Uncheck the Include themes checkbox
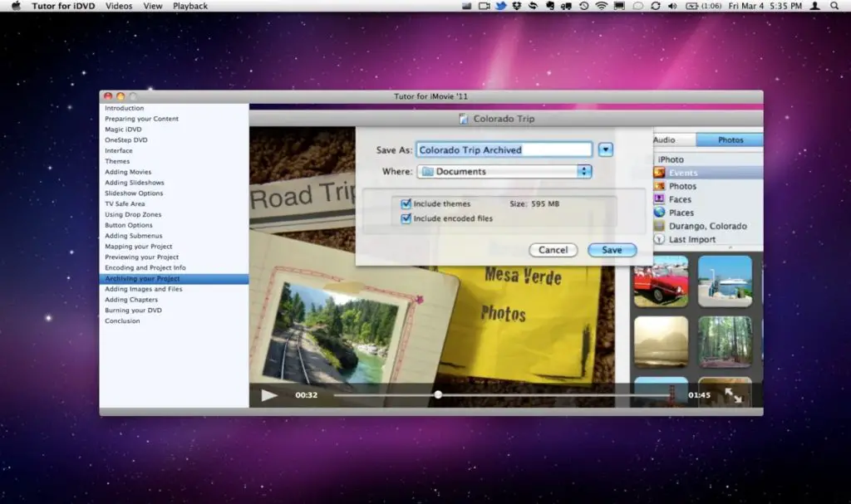This screenshot has width=851, height=504. 406,204
